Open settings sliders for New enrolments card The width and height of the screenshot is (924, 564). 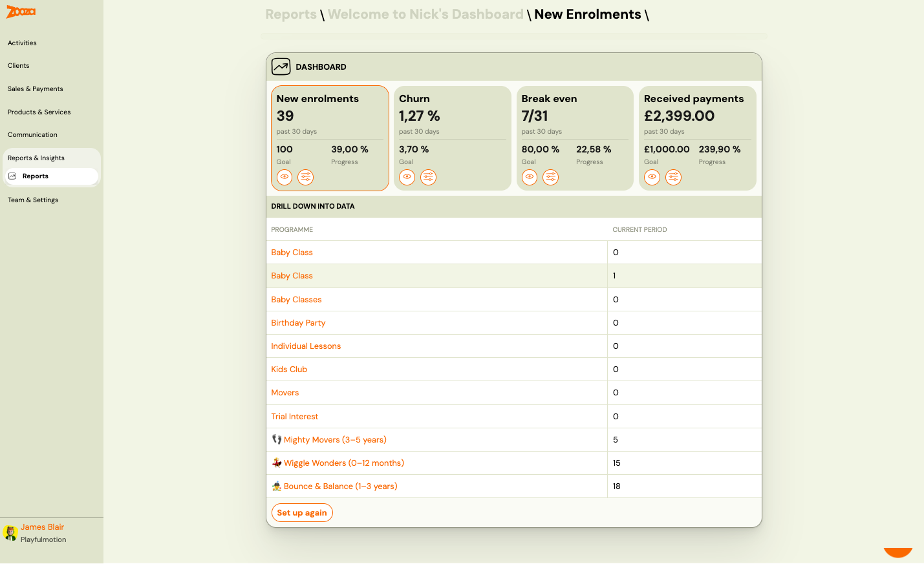point(305,177)
